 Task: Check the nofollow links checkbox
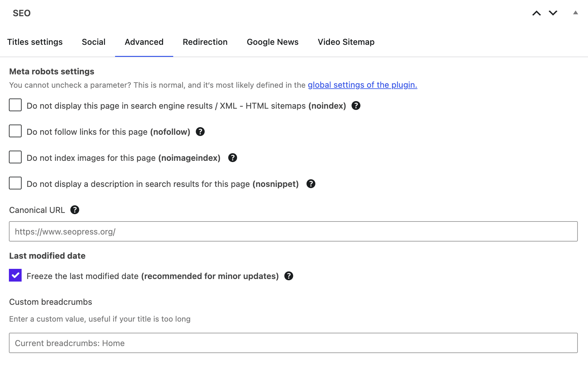click(15, 131)
